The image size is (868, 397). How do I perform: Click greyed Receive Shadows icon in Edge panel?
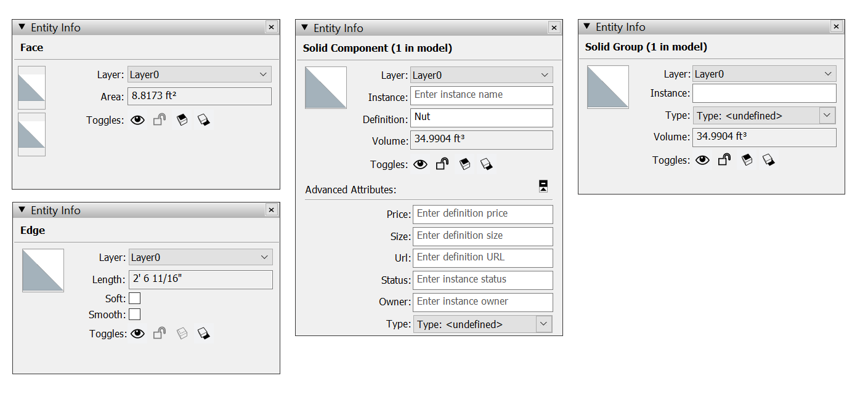pos(182,334)
